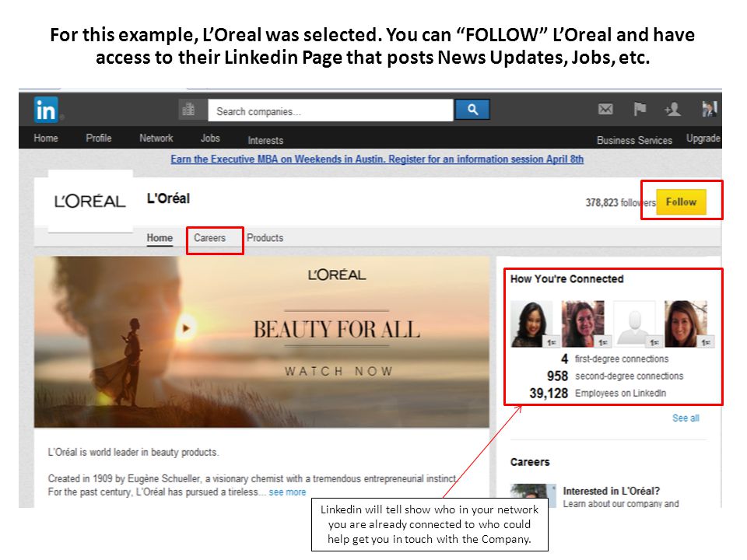Click Interested in L'Oréal? careers link

(x=612, y=491)
